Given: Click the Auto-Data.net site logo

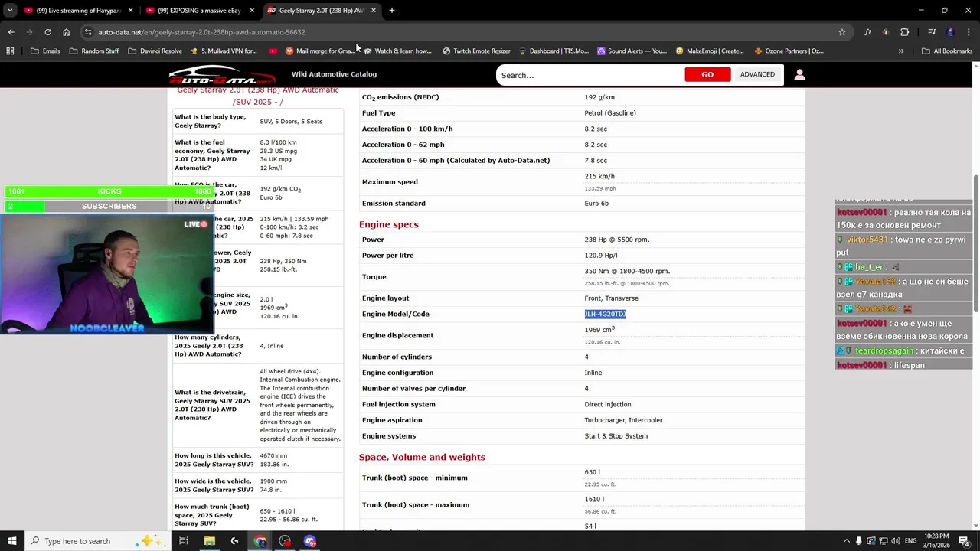Looking at the screenshot, I should tap(222, 75).
